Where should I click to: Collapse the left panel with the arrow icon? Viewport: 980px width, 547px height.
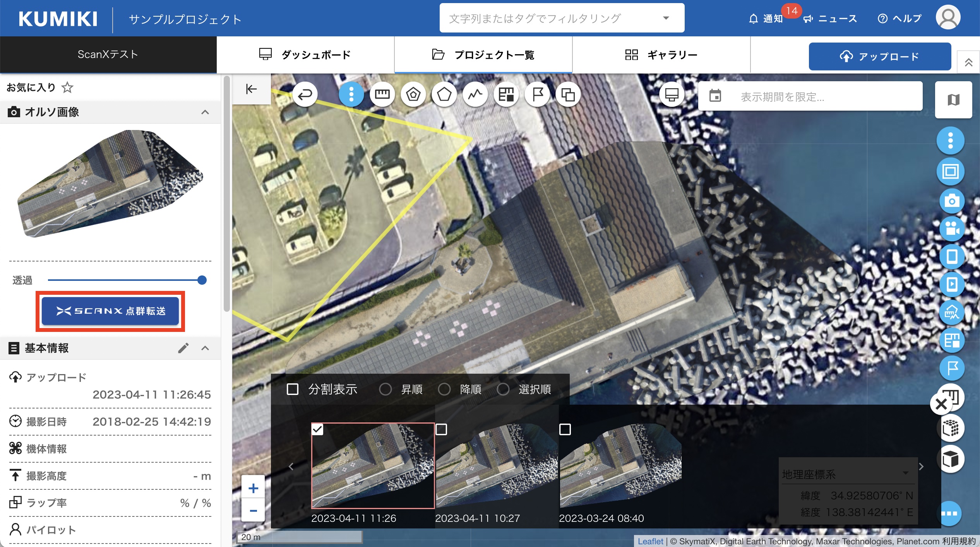coord(251,89)
